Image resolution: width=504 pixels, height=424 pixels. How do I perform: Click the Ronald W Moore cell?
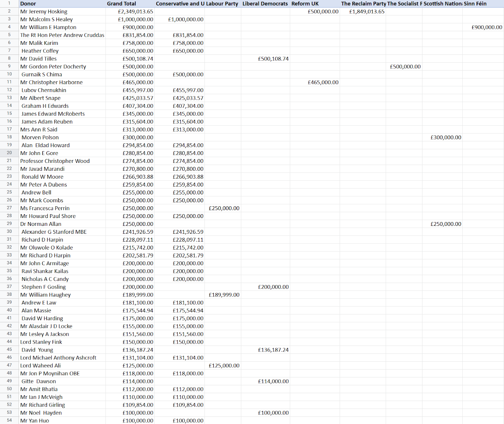coord(62,177)
